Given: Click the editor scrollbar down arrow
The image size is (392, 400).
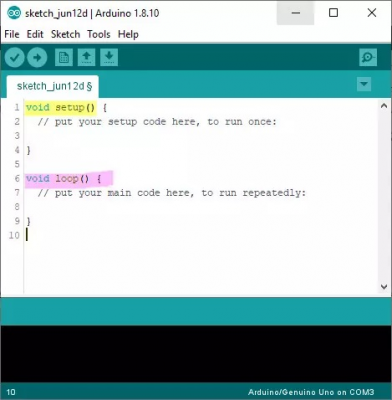Looking at the screenshot, I should tap(384, 286).
